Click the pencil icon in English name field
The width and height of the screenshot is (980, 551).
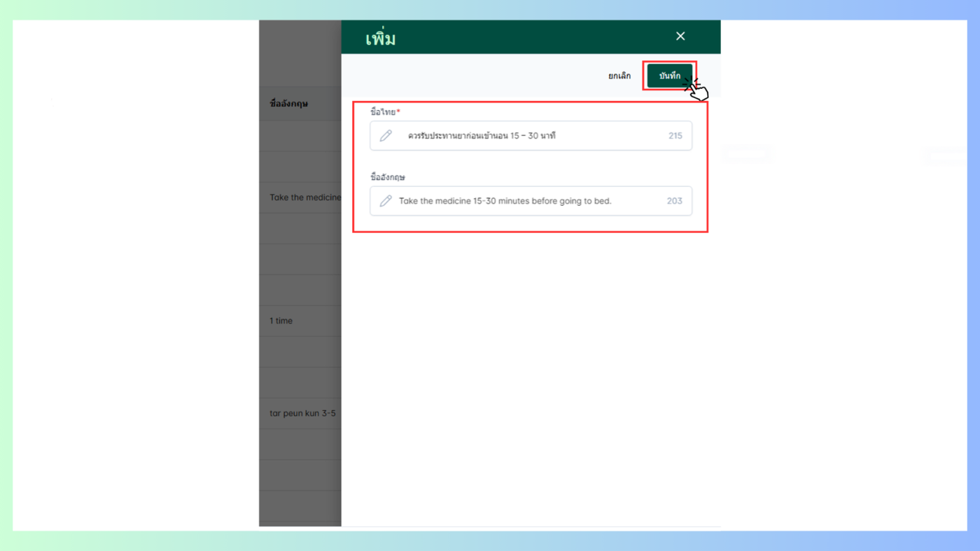(386, 201)
